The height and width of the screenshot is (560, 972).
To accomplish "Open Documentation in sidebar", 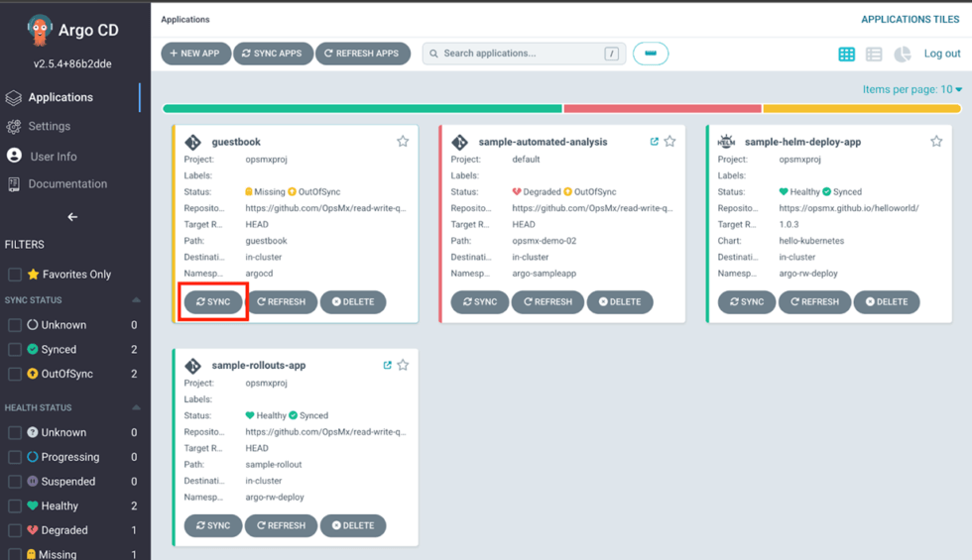I will click(x=67, y=184).
